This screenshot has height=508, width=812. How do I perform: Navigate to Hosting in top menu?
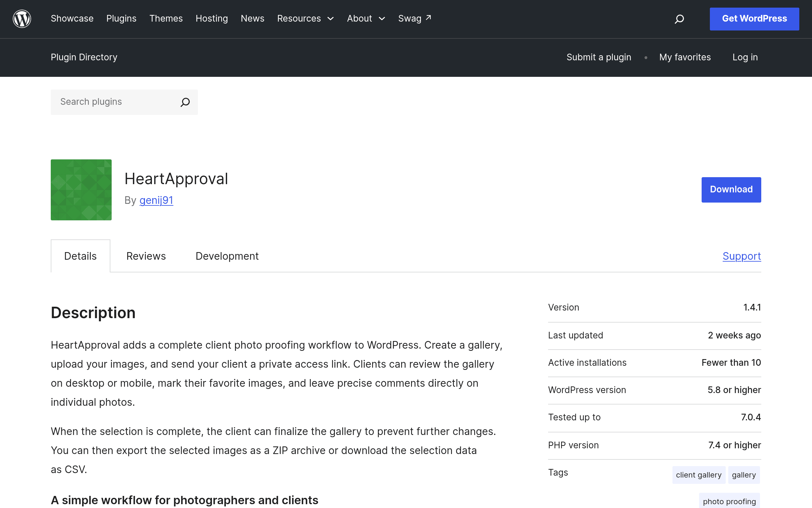[x=212, y=18]
